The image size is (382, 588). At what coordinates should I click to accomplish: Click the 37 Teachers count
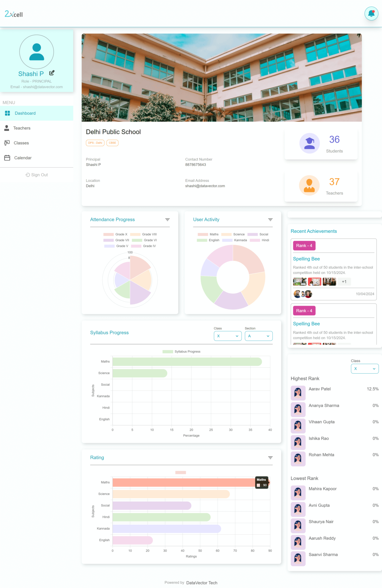[334, 182]
